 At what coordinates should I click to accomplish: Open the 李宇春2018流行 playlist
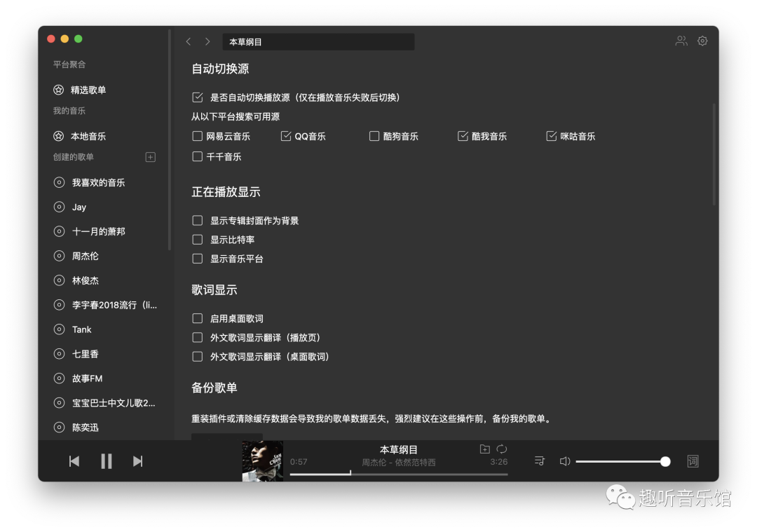click(x=114, y=305)
